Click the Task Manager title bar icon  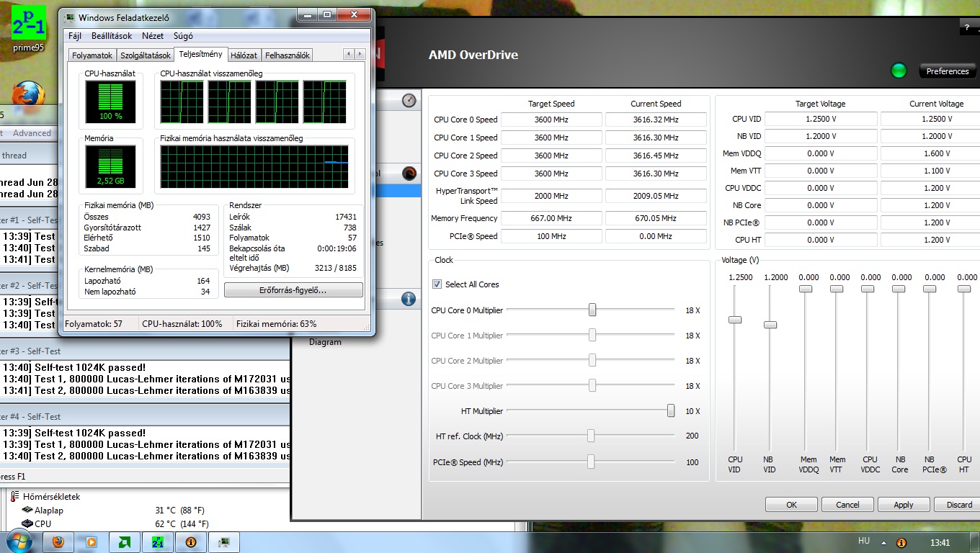click(x=69, y=17)
